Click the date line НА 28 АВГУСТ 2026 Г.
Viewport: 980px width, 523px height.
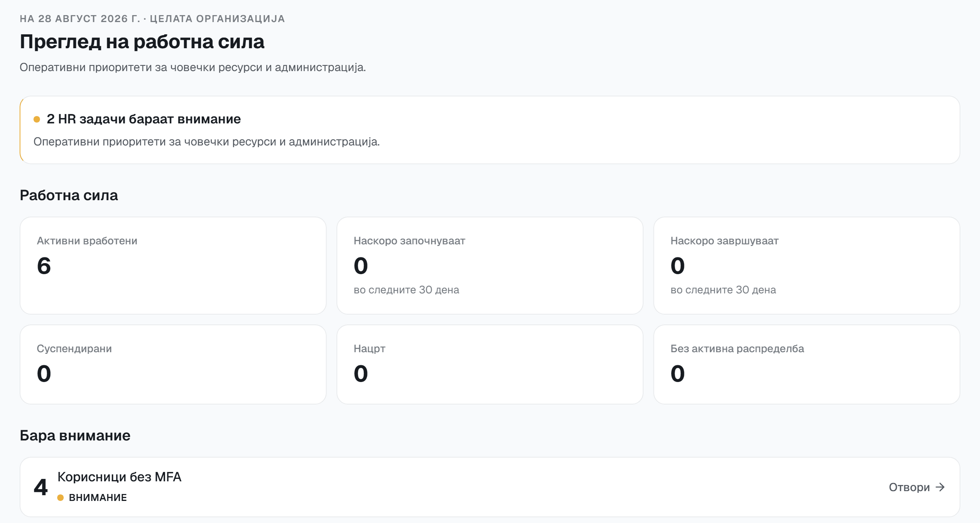(80, 19)
